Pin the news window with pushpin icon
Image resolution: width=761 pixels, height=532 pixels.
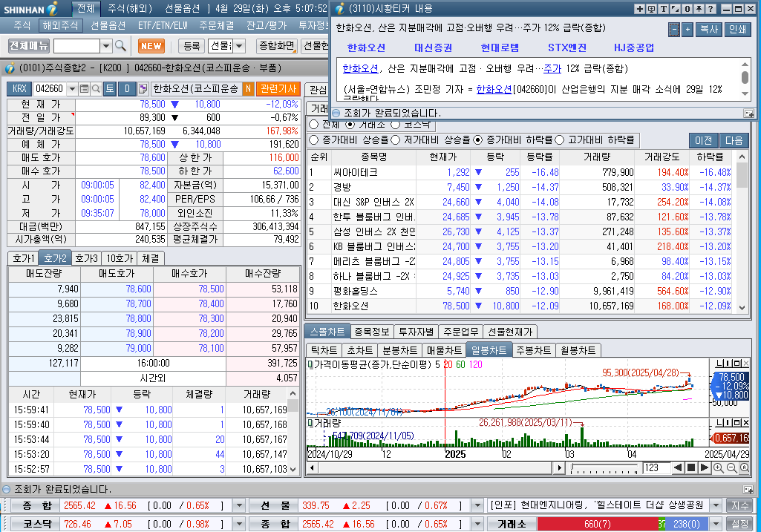pos(699,9)
